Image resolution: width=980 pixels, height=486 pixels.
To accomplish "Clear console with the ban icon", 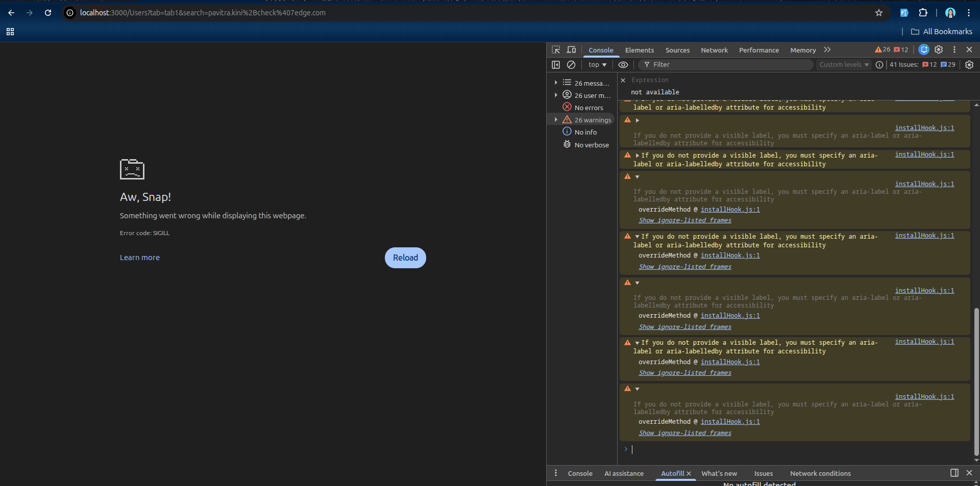I will point(571,65).
